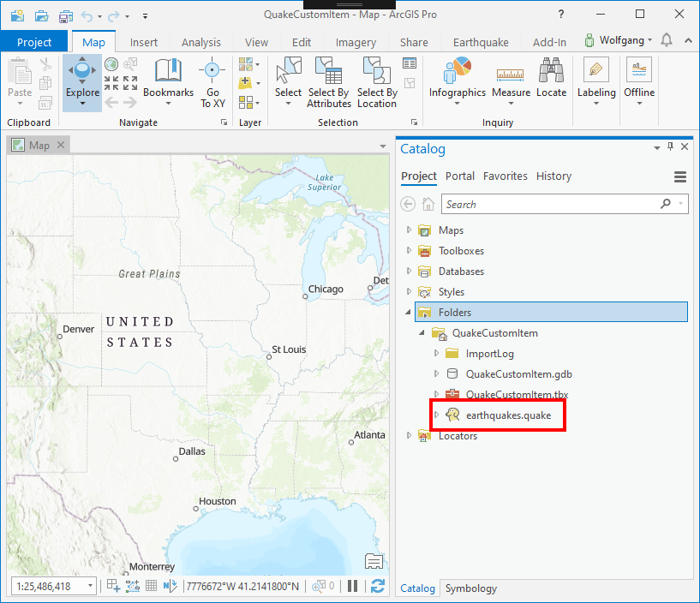The height and width of the screenshot is (603, 700).
Task: Open the map view list dropdown arrow
Action: 383,146
